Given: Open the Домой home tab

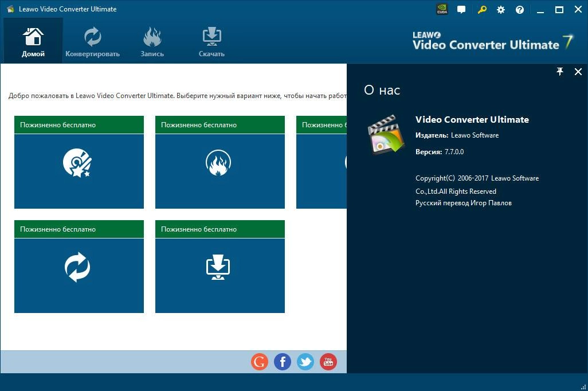Looking at the screenshot, I should pos(33,41).
